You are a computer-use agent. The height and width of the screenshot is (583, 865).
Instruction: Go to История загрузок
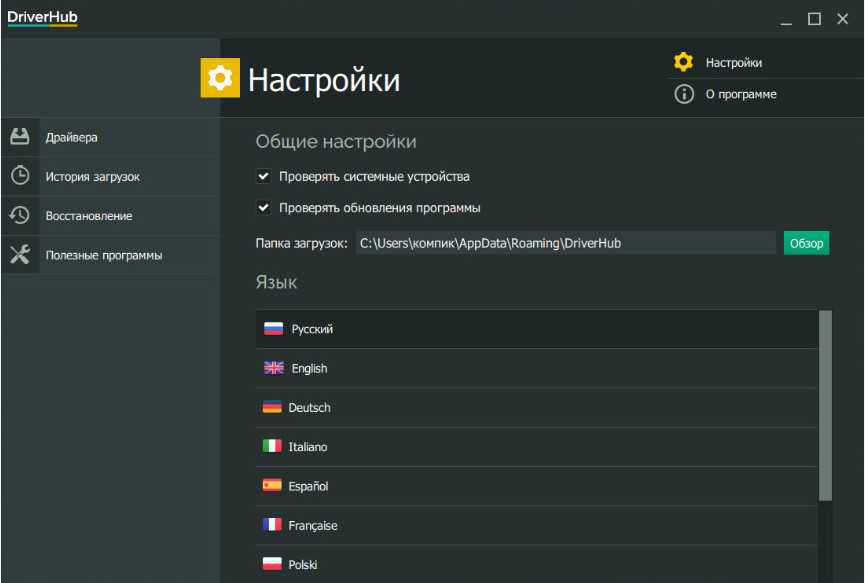click(x=92, y=176)
